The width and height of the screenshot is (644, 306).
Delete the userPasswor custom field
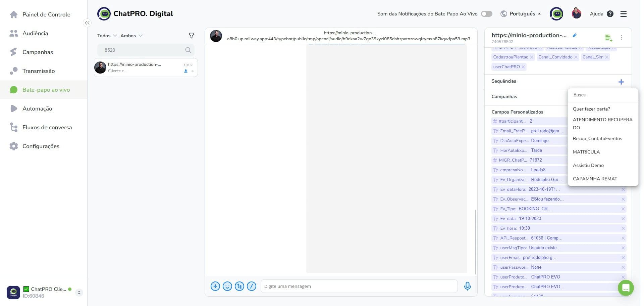623,267
